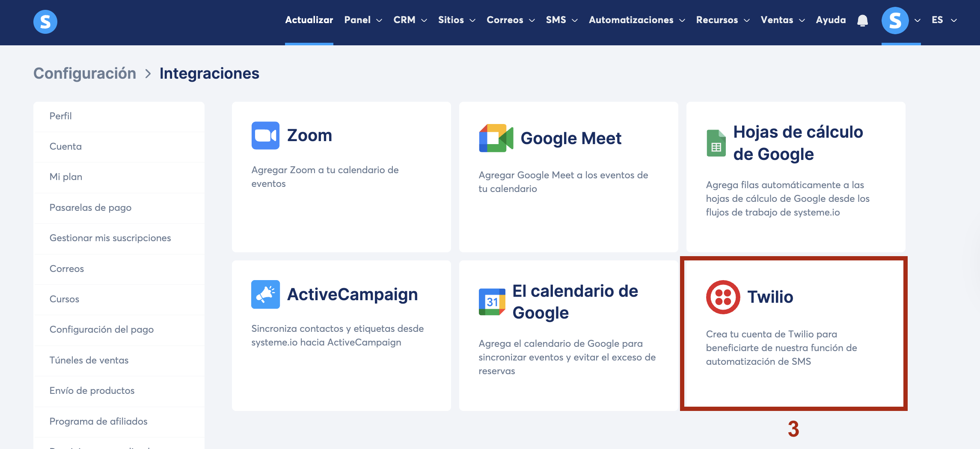Open the user profile avatar menu
The image size is (980, 449).
pyautogui.click(x=895, y=21)
